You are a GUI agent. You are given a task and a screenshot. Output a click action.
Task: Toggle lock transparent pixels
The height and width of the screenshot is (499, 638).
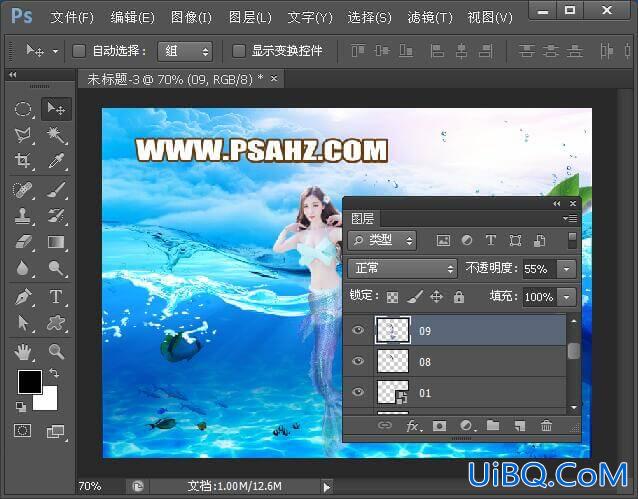click(392, 297)
